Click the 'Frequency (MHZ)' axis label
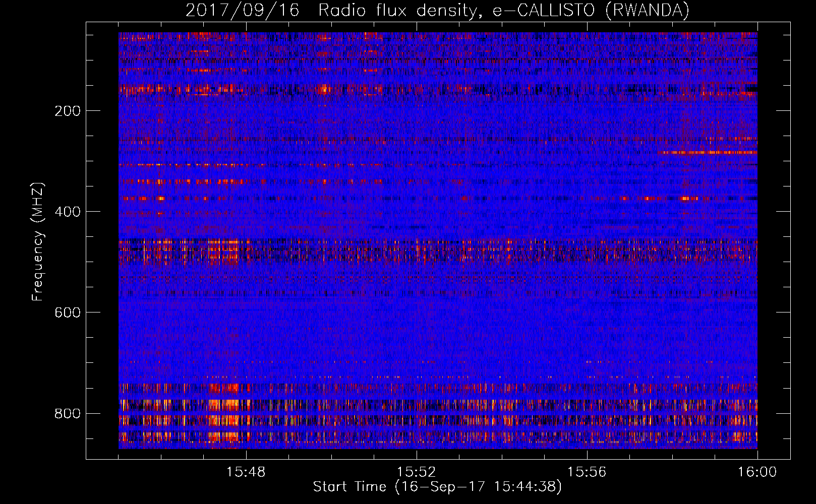 tap(38, 242)
